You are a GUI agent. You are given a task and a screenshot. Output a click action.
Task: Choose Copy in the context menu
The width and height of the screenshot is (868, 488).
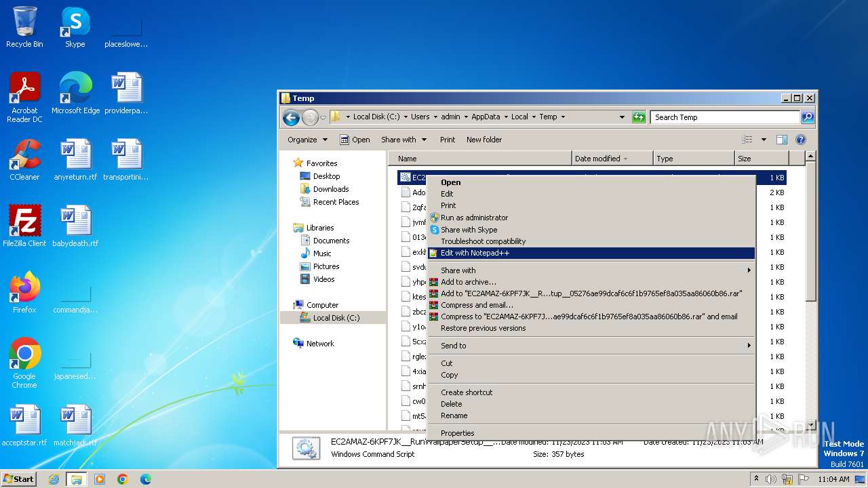(591, 375)
